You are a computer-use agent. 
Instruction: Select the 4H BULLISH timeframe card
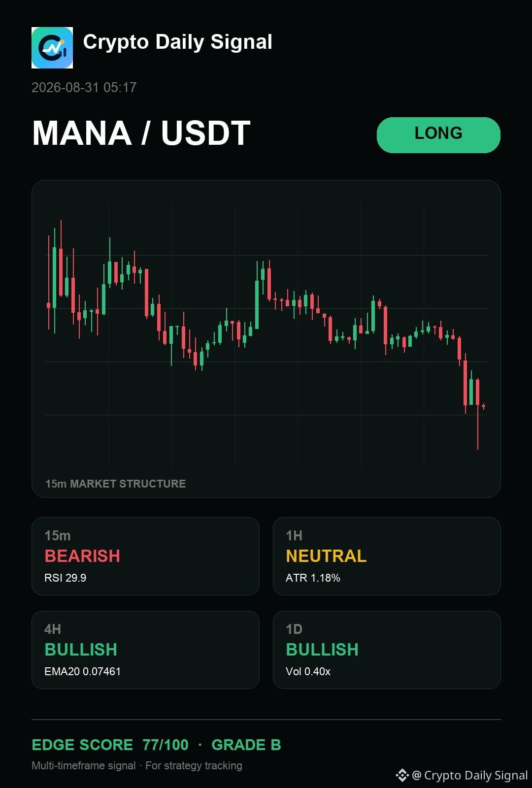[145, 650]
